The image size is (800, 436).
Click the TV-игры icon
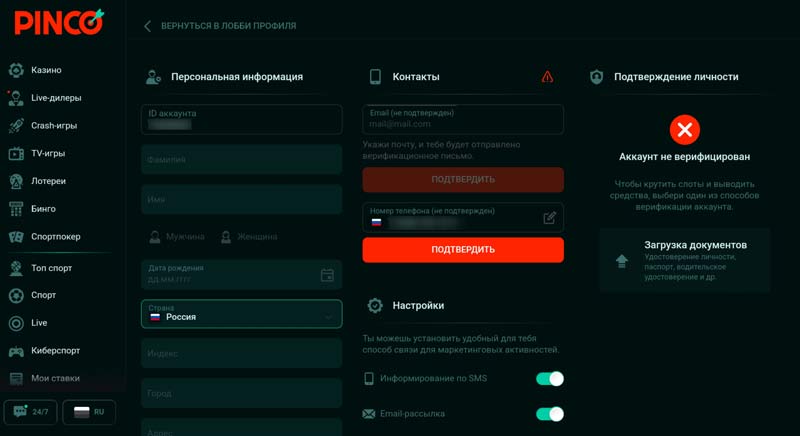[x=16, y=154]
